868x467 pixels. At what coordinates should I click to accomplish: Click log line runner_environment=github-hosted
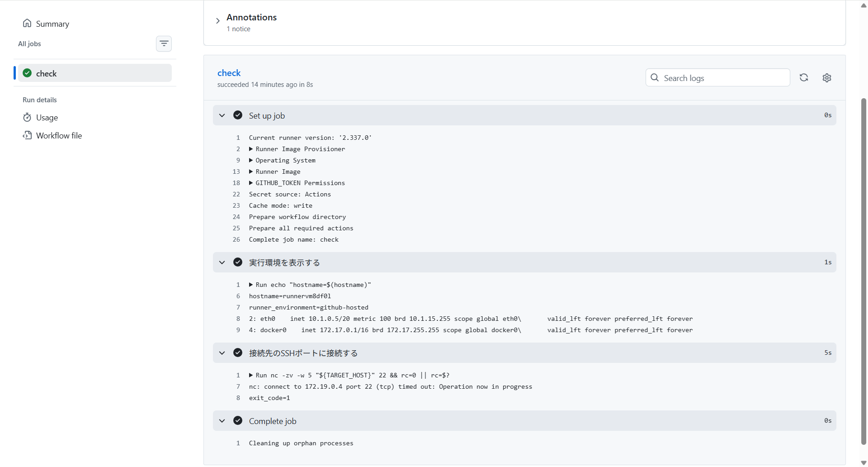308,307
